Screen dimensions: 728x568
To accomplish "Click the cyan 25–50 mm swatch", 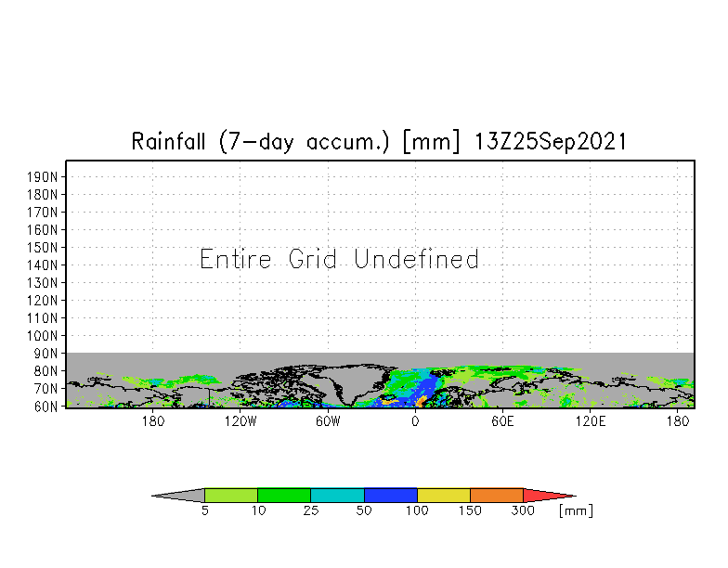I will coord(338,496).
